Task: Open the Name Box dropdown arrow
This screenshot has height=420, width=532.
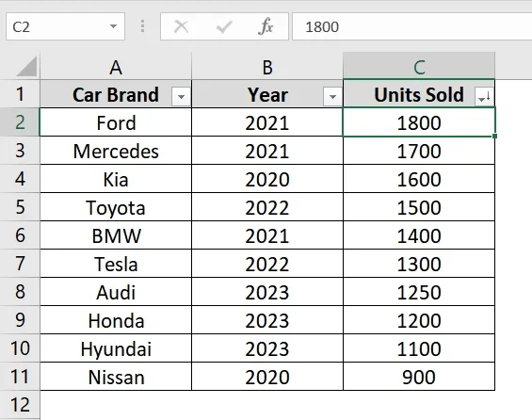Action: click(113, 26)
